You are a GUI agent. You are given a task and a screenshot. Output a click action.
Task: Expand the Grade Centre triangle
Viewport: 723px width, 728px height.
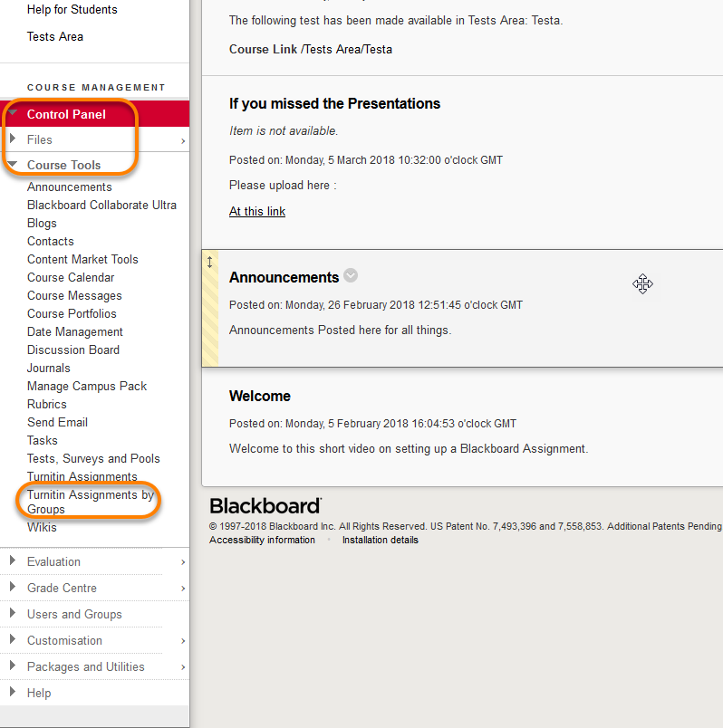click(13, 587)
